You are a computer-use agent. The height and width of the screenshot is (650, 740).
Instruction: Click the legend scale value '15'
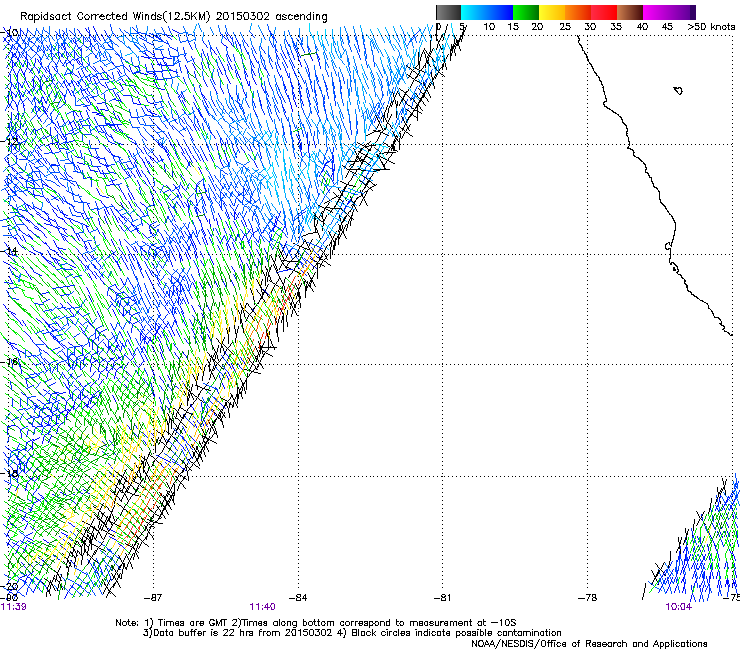tap(513, 27)
